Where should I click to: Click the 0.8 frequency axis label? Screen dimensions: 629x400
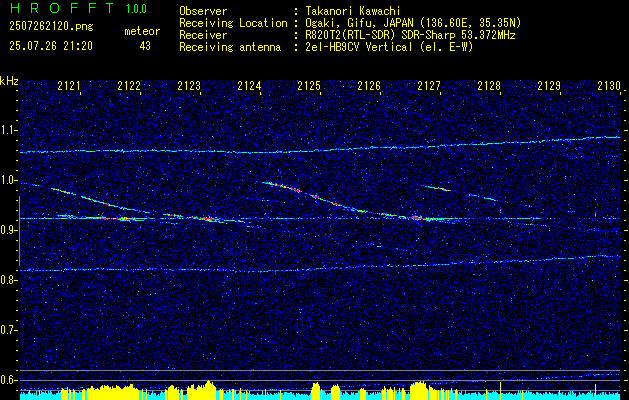9,280
